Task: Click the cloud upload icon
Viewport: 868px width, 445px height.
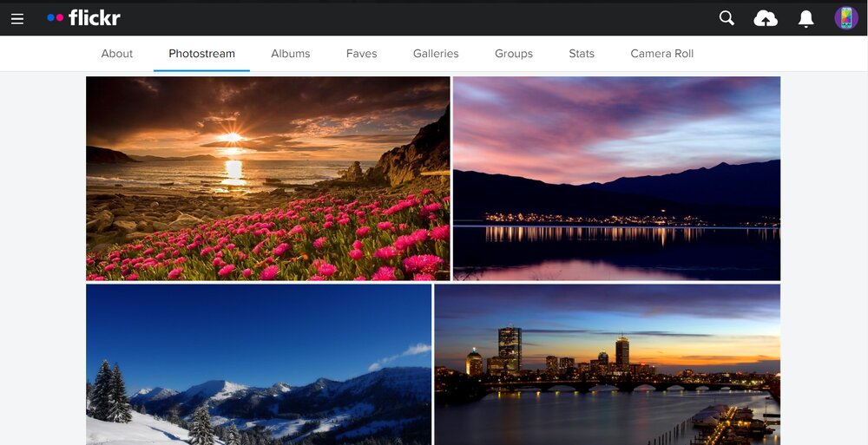Action: 766,19
